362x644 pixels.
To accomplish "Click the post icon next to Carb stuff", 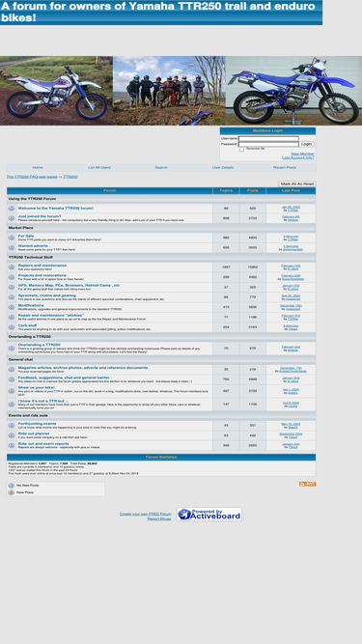I will pos(12,327).
